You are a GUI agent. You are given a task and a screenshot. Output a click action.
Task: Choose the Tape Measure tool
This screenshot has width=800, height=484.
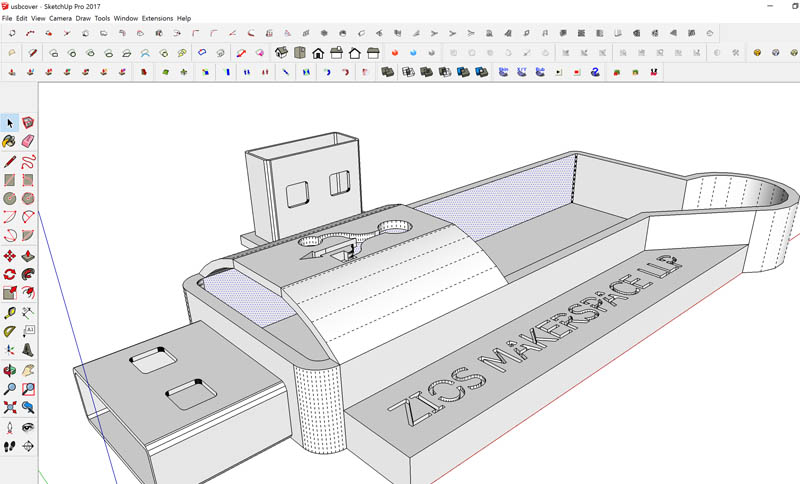point(10,313)
